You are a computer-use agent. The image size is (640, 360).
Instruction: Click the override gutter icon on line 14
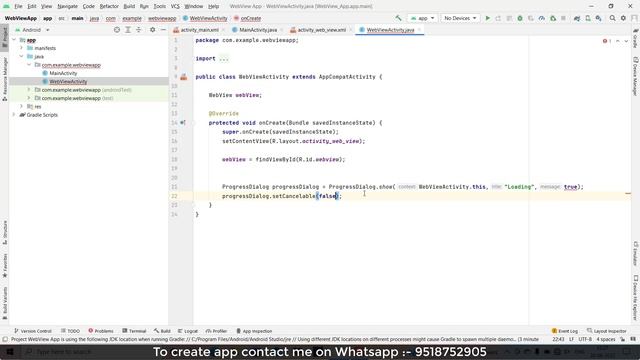click(x=183, y=122)
